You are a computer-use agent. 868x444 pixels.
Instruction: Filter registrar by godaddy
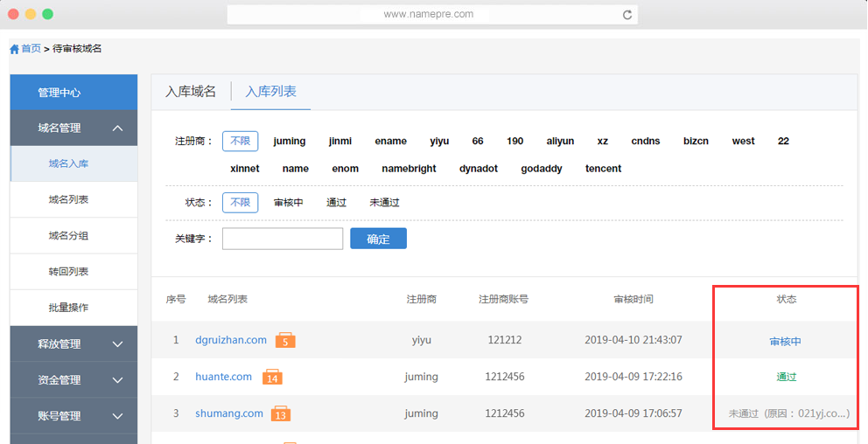coord(542,169)
